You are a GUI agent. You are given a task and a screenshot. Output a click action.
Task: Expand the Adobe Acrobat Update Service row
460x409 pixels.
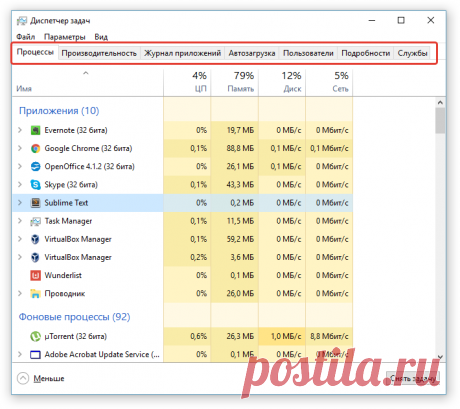pyautogui.click(x=20, y=354)
